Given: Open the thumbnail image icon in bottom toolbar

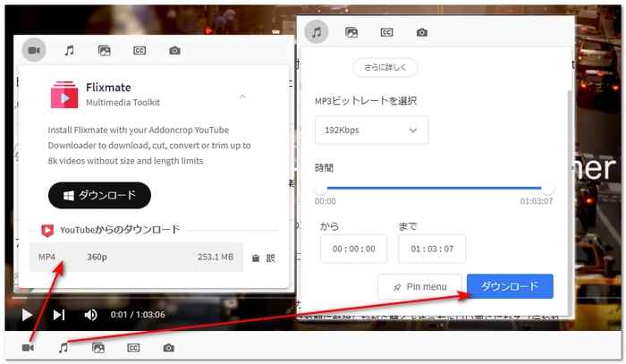Looking at the screenshot, I should tap(98, 347).
